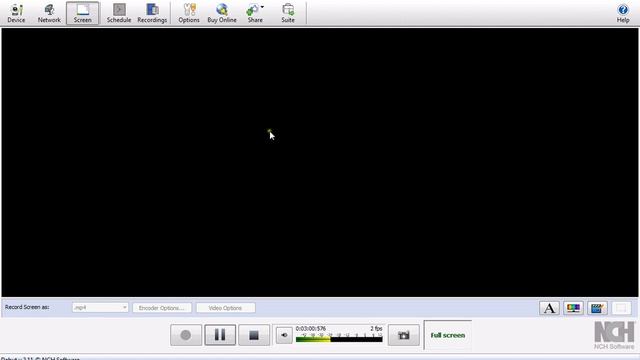Select the Device capture source
Screen dimensions: 640x360
[x=16, y=13]
